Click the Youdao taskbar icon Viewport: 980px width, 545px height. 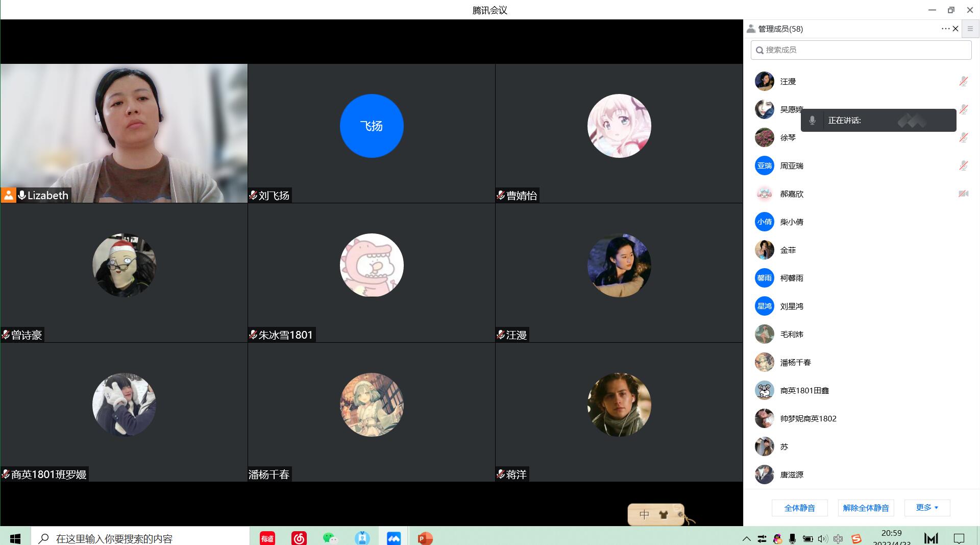point(267,538)
